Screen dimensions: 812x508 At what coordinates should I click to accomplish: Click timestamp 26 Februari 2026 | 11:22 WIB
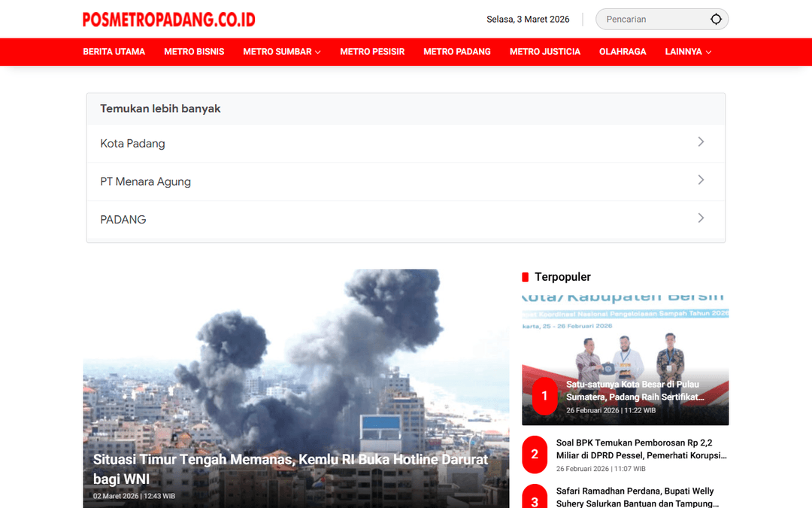611,410
